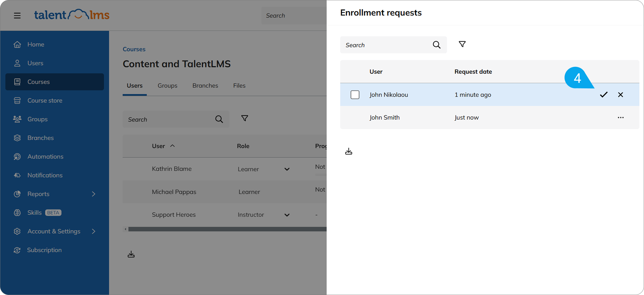The height and width of the screenshot is (295, 644).
Task: Click the horizontal scrollbar in users table
Action: (227, 229)
